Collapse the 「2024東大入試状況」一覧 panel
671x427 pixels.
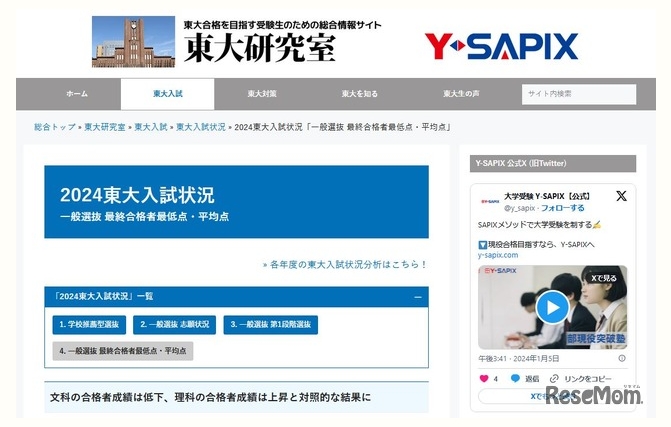coord(418,297)
